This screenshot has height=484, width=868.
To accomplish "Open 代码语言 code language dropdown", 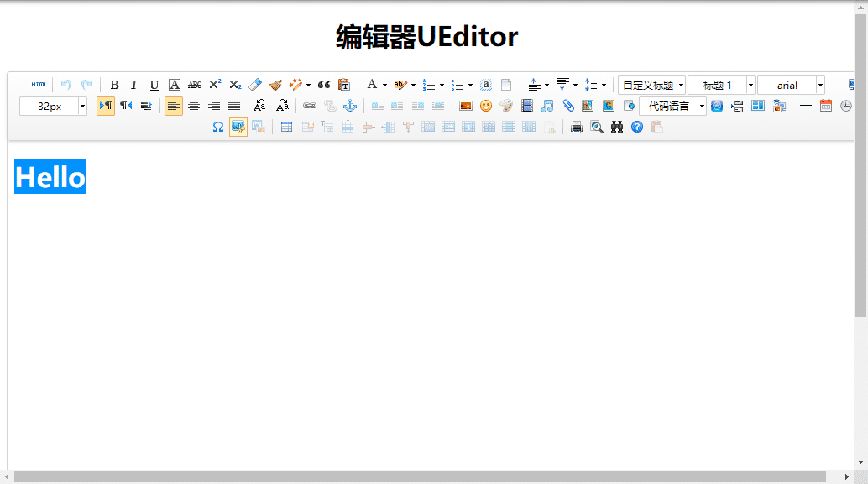I will click(x=673, y=106).
